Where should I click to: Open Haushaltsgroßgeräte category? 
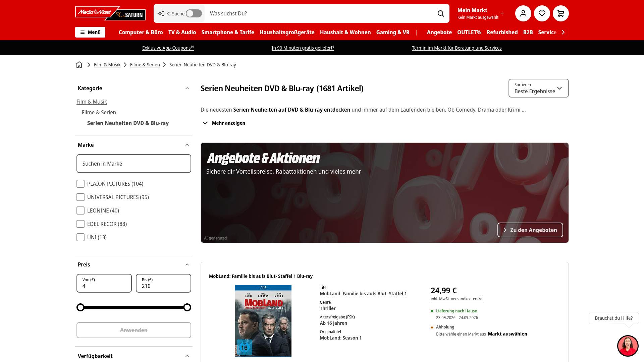[x=287, y=32]
